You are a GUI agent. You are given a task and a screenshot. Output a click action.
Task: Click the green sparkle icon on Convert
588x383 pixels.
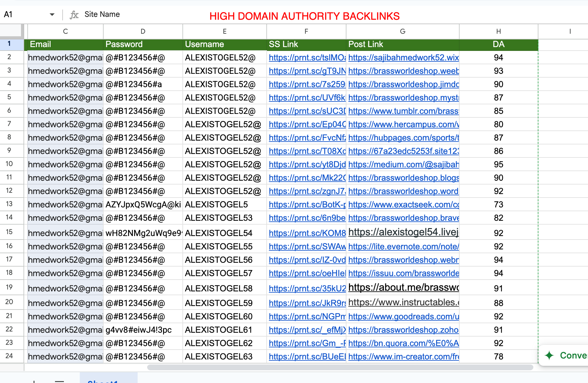pyautogui.click(x=549, y=356)
